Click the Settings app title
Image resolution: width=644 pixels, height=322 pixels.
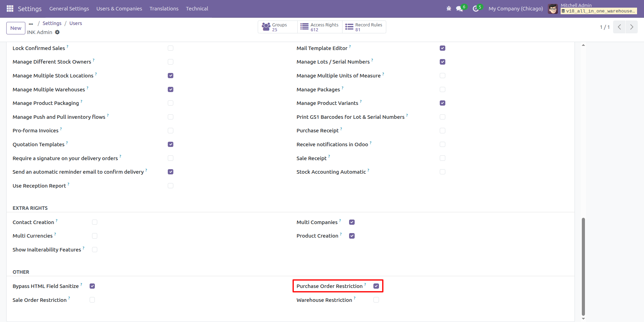coord(30,9)
